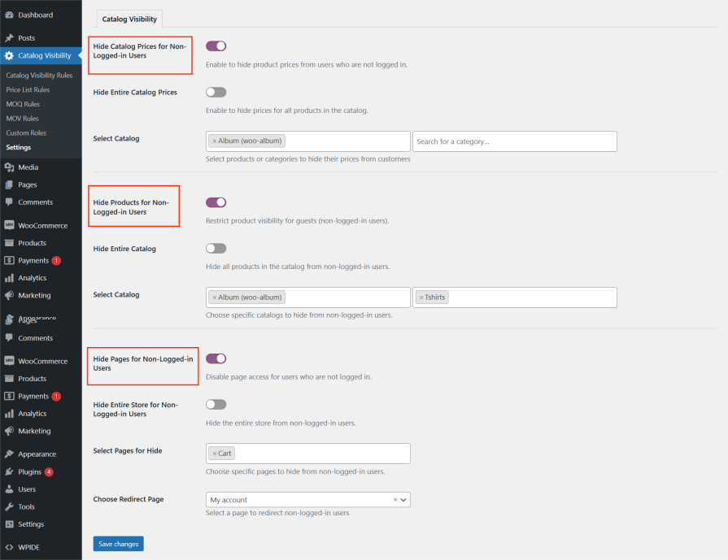Open Posts via its pushpin icon

tap(9, 38)
